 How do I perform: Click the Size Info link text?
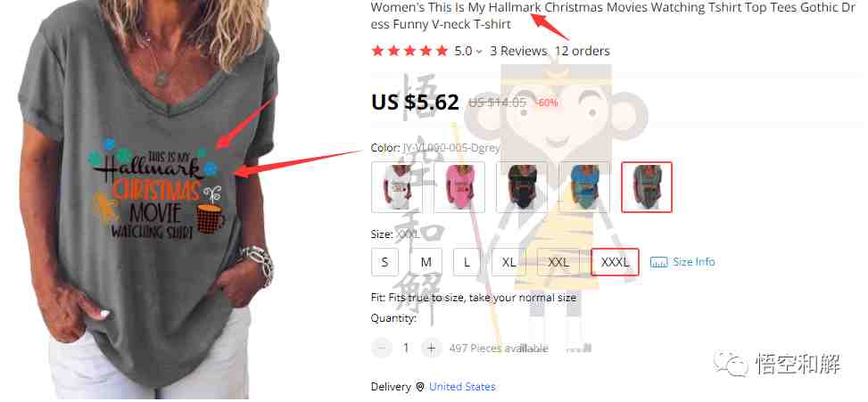coord(694,261)
